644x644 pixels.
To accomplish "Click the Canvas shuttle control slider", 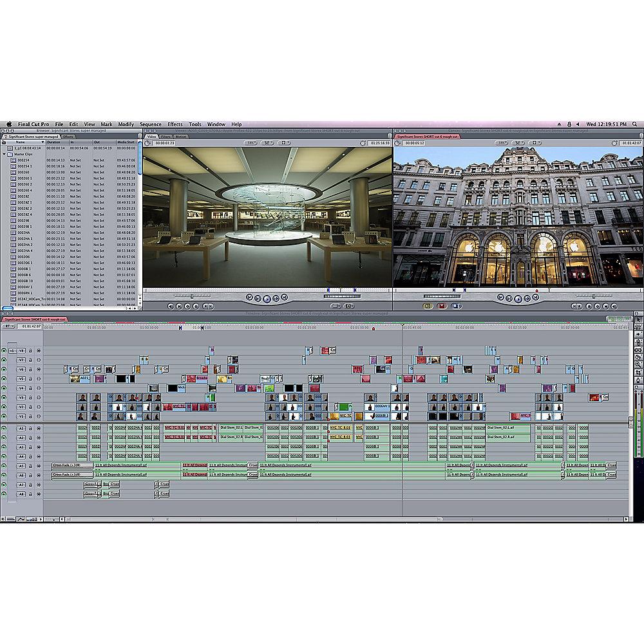I will [x=594, y=296].
